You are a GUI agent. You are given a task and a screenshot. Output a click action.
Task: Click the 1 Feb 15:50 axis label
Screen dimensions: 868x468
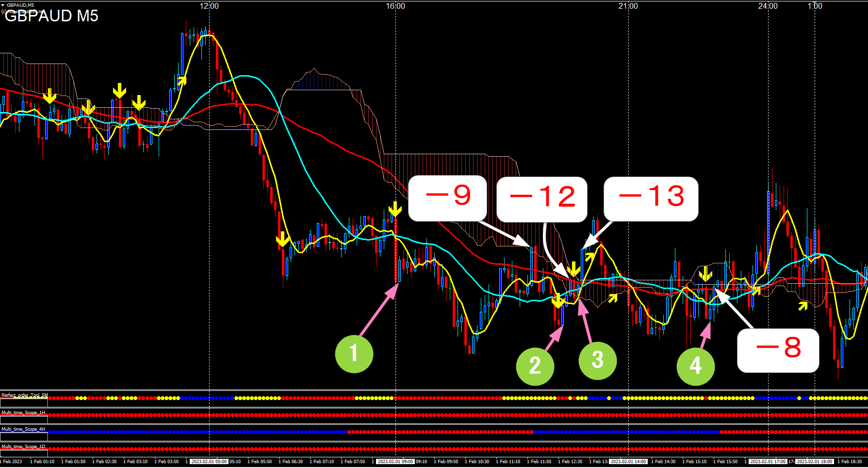[x=725, y=462]
